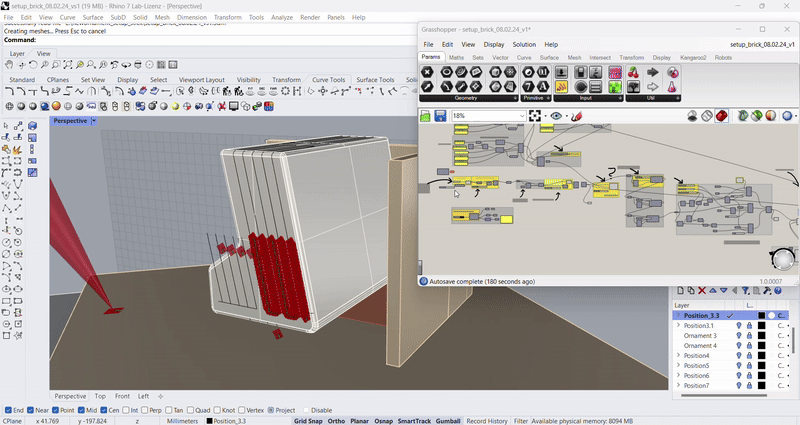Screen dimensions: 800x425
Task: Open the eye preview icon in Grasshopper toolbar
Action: point(558,116)
